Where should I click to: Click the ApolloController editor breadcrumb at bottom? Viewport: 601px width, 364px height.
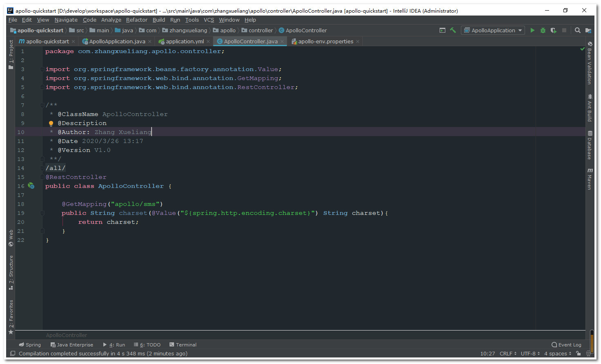(x=67, y=335)
